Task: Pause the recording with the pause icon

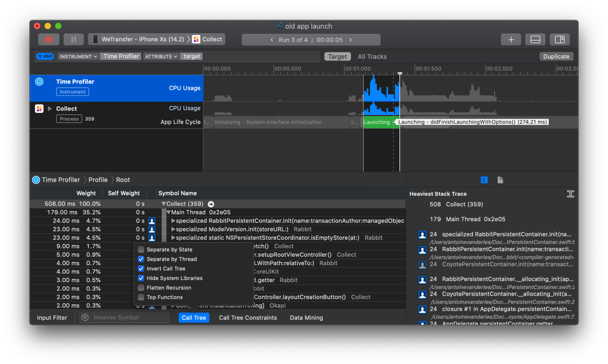Action: click(x=73, y=39)
